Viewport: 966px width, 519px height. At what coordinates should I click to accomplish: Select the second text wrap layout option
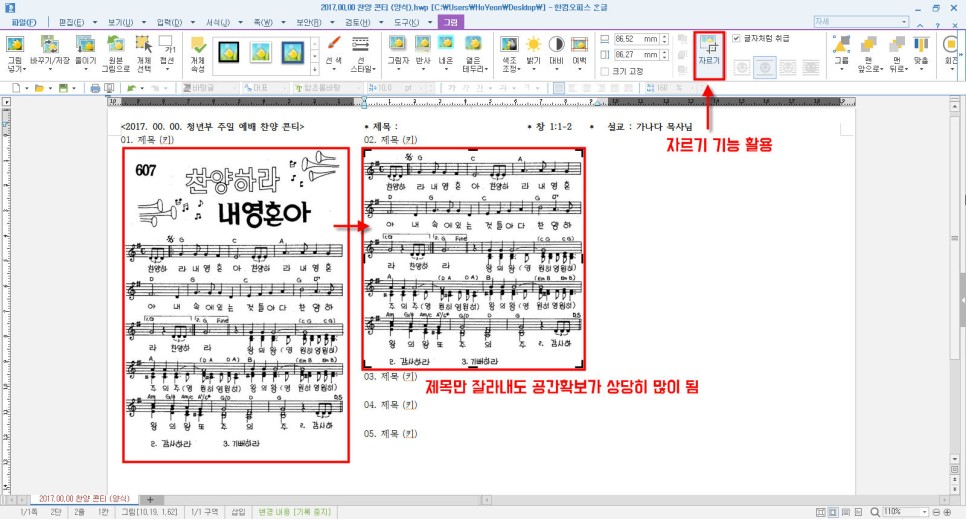pyautogui.click(x=765, y=68)
